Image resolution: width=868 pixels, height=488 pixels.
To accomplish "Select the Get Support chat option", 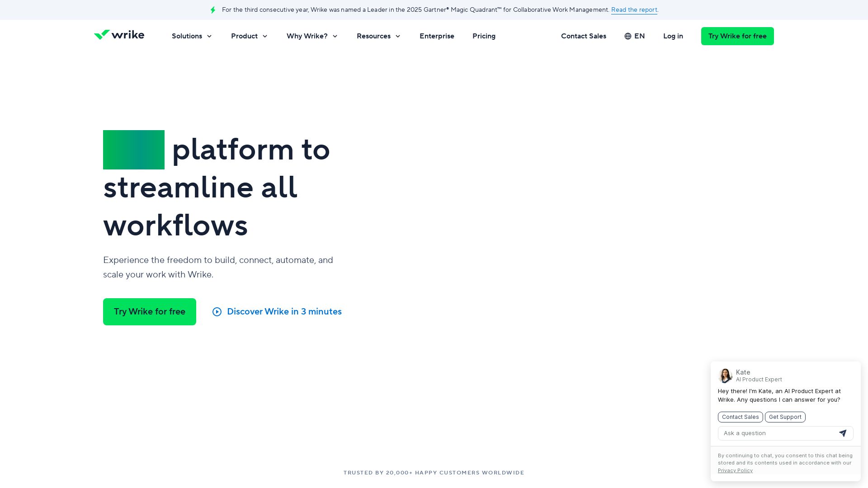I will point(785,417).
